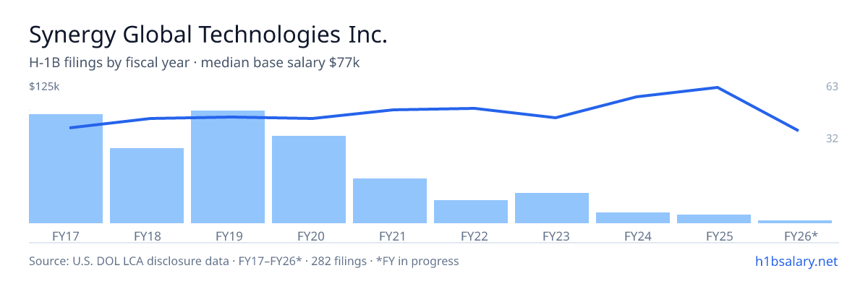This screenshot has width=868, height=289.
Task: Select the FY21 filings bar
Action: (x=390, y=201)
